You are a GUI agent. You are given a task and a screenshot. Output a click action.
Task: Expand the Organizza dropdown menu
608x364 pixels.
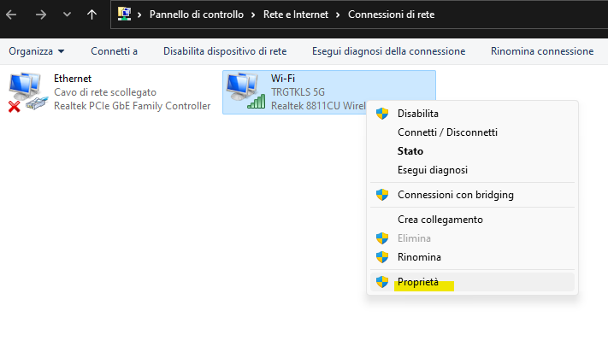pos(36,51)
